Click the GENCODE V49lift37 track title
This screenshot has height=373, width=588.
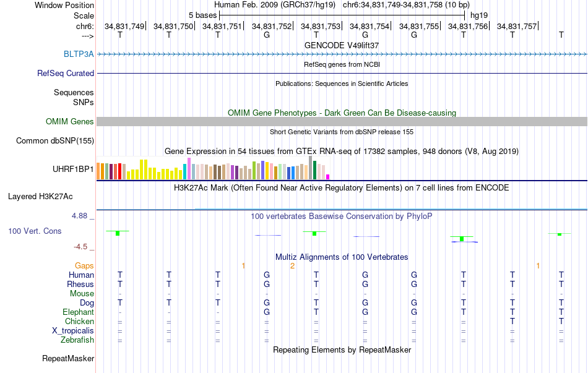coord(342,45)
